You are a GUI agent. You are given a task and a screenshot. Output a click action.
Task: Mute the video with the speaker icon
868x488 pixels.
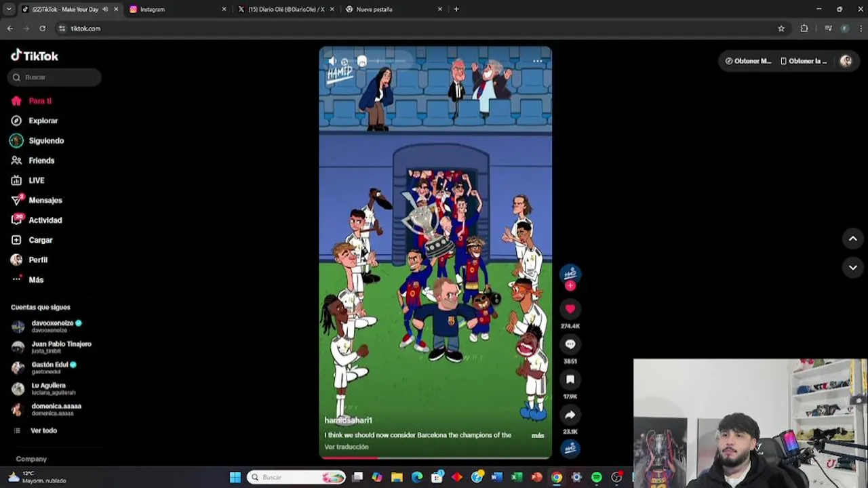pyautogui.click(x=332, y=61)
